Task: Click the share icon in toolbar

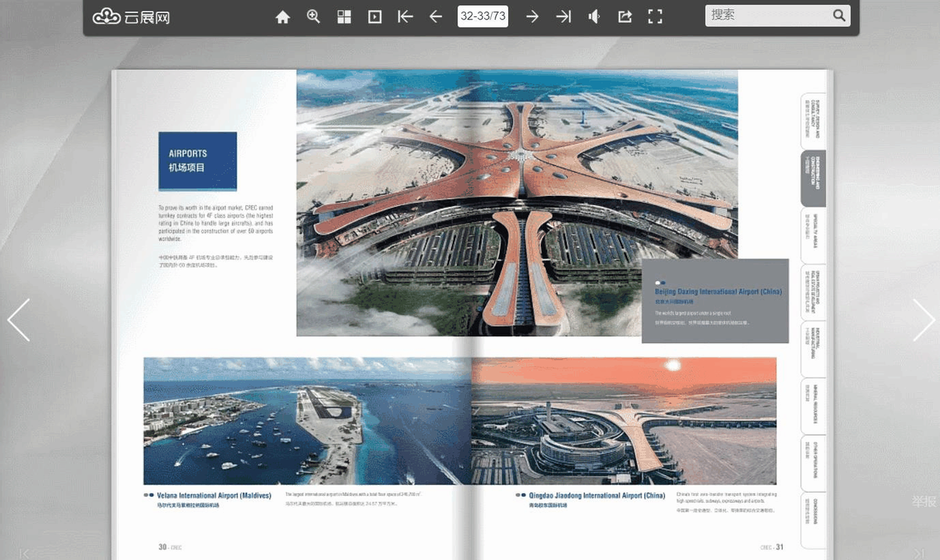Action: tap(624, 16)
